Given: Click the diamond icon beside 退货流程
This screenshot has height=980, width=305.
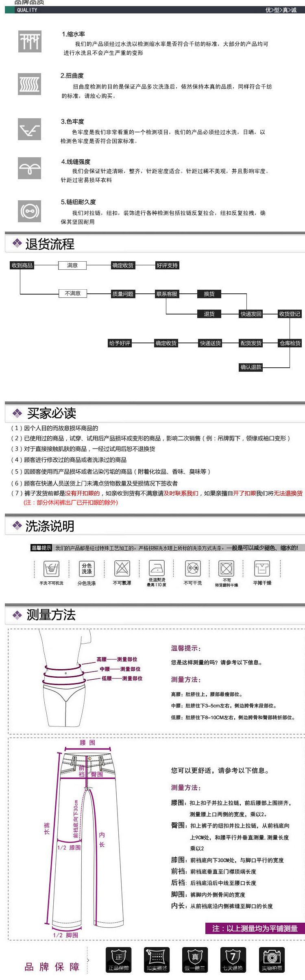Looking at the screenshot, I should [x=17, y=243].
